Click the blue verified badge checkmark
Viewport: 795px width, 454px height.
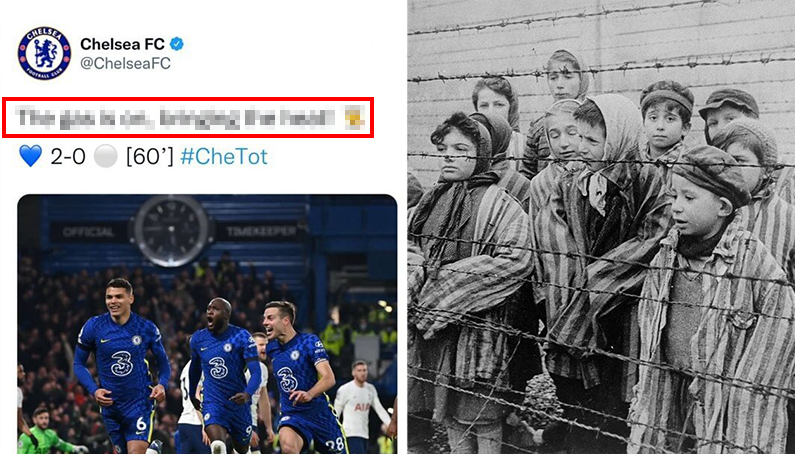point(176,44)
